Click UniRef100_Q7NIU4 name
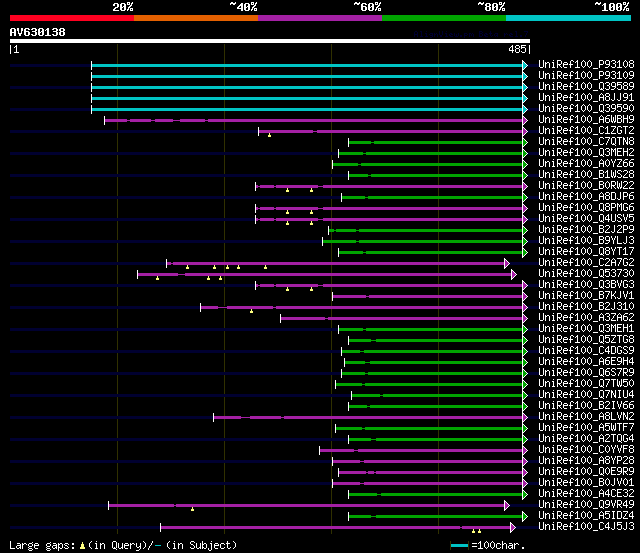The image size is (640, 553). [586, 395]
